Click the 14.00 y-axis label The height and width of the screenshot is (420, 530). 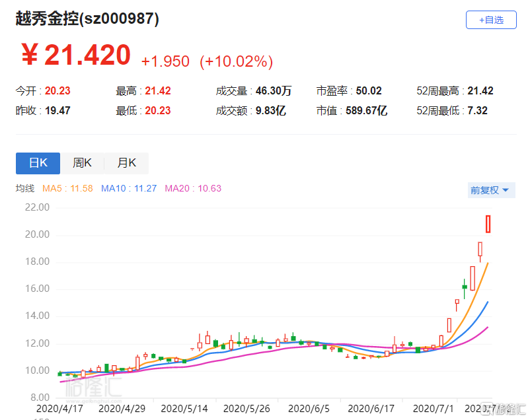(x=37, y=316)
